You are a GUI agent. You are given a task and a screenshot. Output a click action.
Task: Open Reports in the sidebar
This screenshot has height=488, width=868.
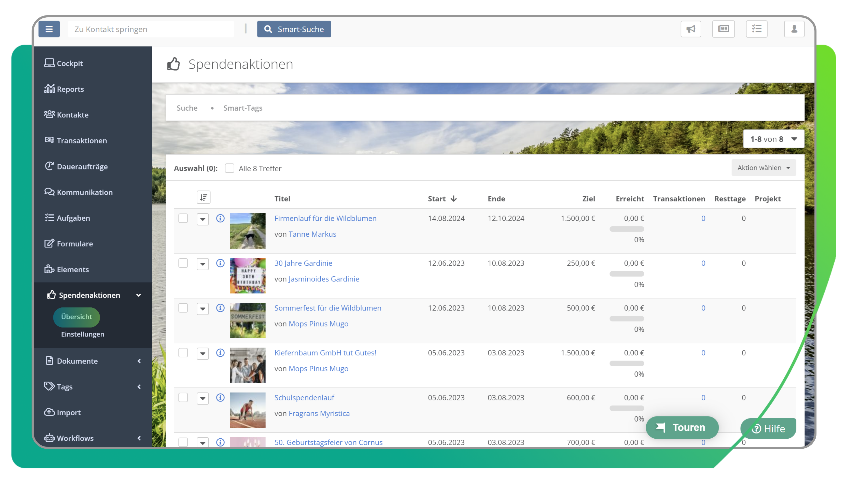[70, 89]
